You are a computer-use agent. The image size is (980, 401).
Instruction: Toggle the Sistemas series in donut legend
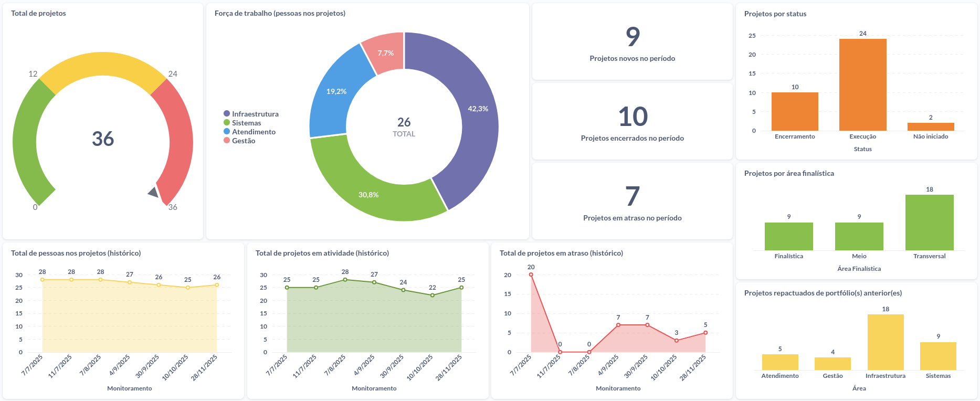246,123
